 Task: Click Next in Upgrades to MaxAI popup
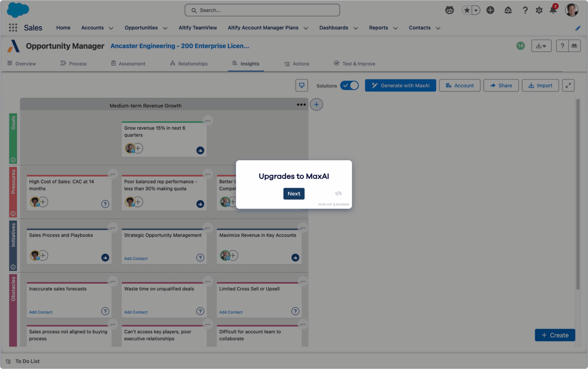(293, 193)
